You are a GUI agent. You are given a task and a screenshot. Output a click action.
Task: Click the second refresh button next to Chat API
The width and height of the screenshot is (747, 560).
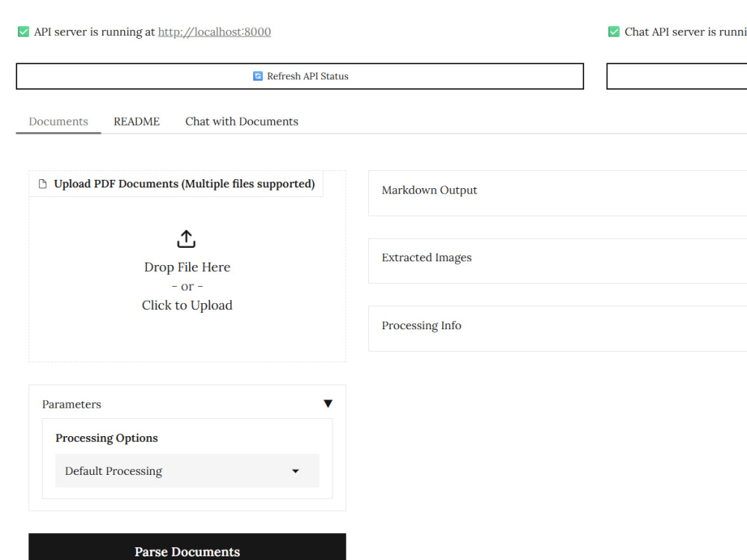point(677,76)
